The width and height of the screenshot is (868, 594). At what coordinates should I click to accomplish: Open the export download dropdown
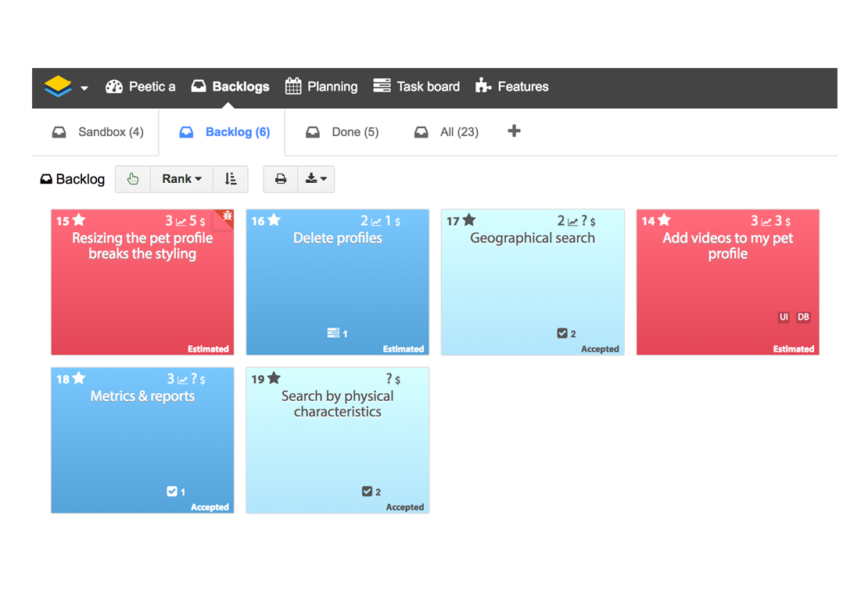tap(316, 179)
